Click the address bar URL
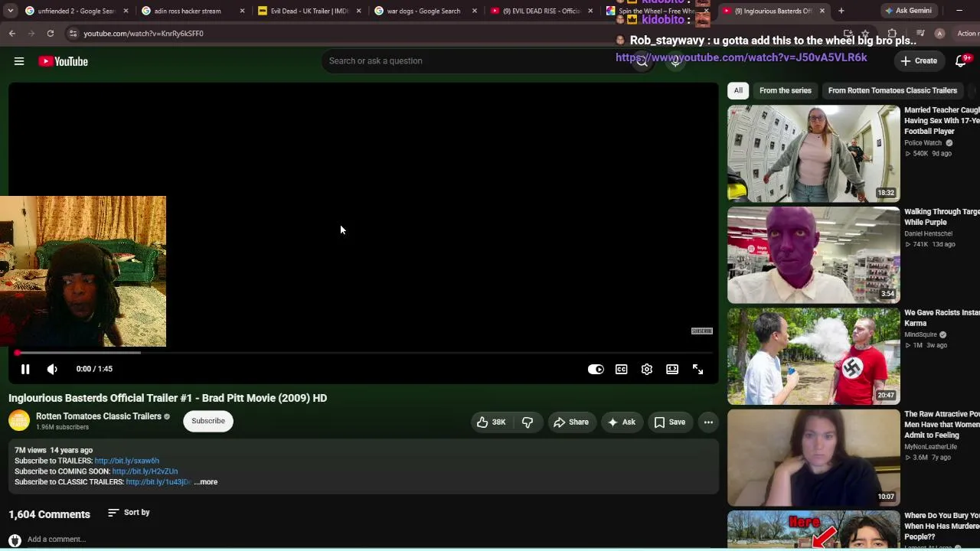This screenshot has height=551, width=980. click(x=143, y=34)
